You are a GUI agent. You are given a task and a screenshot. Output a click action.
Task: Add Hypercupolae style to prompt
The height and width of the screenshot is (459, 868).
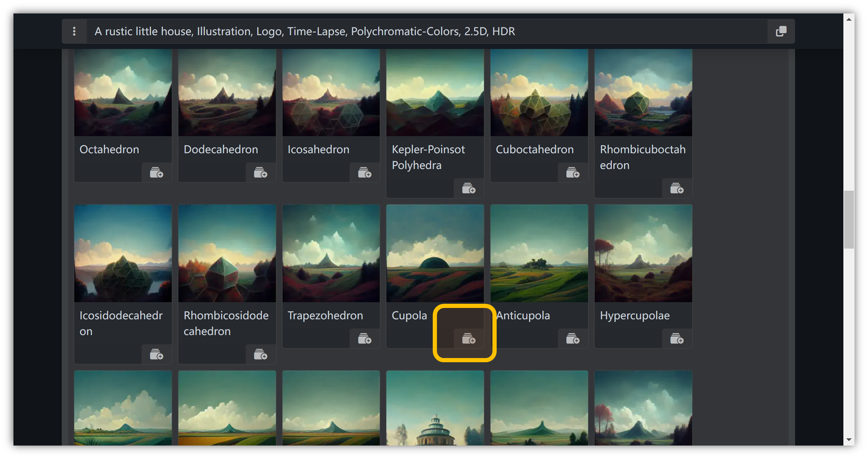(x=677, y=339)
